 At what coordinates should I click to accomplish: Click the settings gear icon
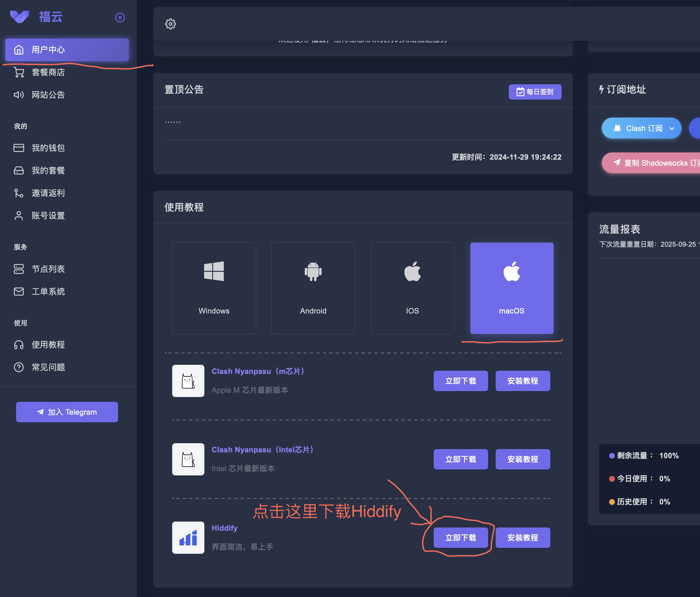click(170, 24)
